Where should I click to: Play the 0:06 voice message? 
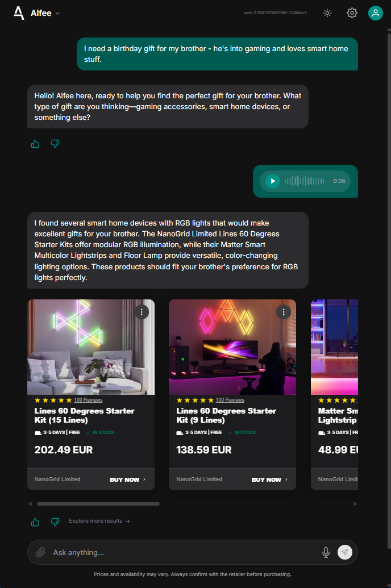click(273, 181)
